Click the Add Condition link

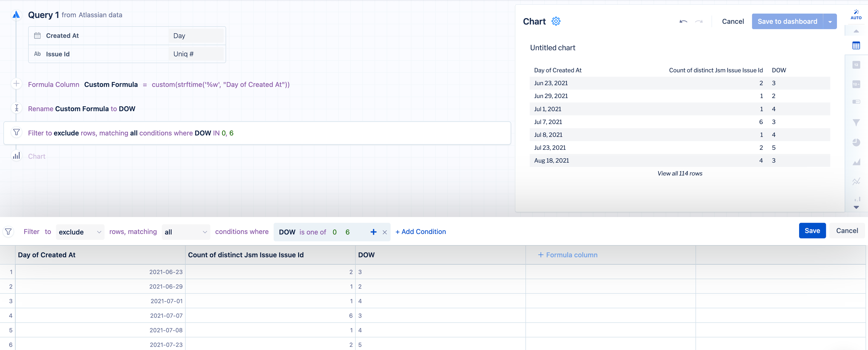pyautogui.click(x=421, y=232)
